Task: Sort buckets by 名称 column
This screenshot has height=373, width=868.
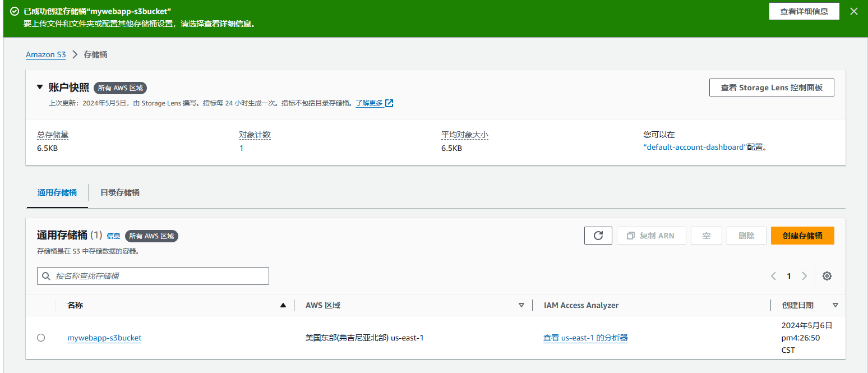Action: point(283,305)
